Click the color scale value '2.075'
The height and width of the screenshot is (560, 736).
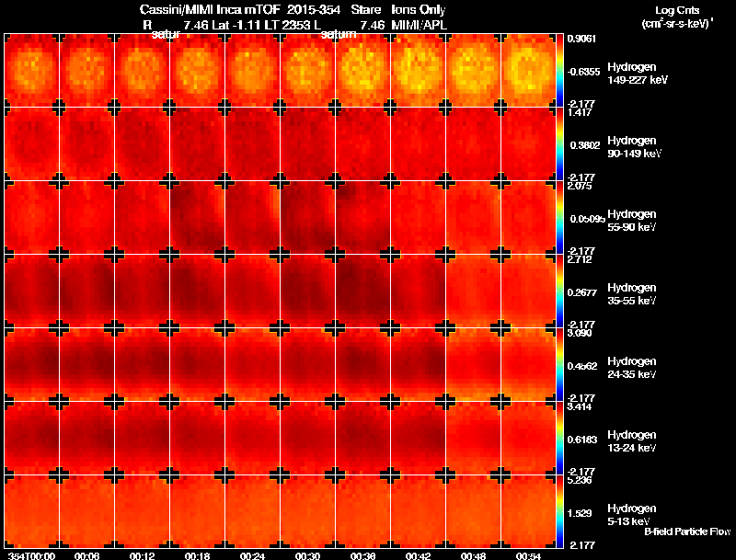point(581,186)
